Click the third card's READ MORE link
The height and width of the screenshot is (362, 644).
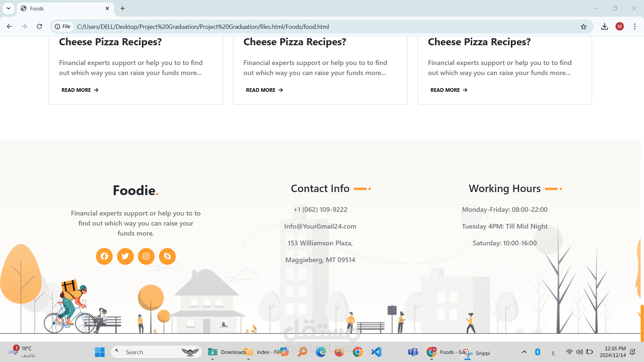(449, 90)
